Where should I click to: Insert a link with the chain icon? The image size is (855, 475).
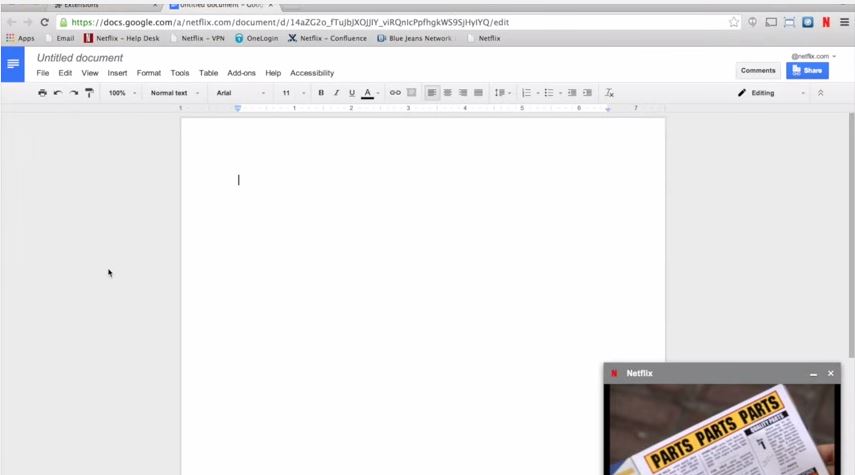point(395,93)
